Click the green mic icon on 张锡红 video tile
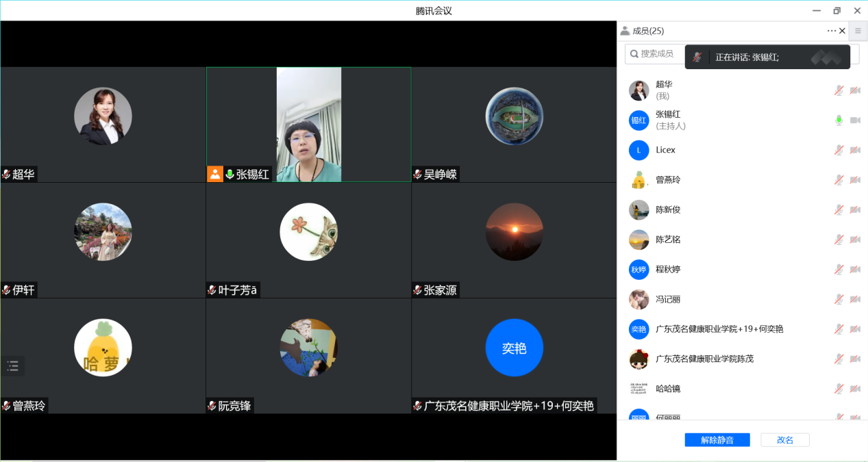The width and height of the screenshot is (868, 462). pos(230,175)
